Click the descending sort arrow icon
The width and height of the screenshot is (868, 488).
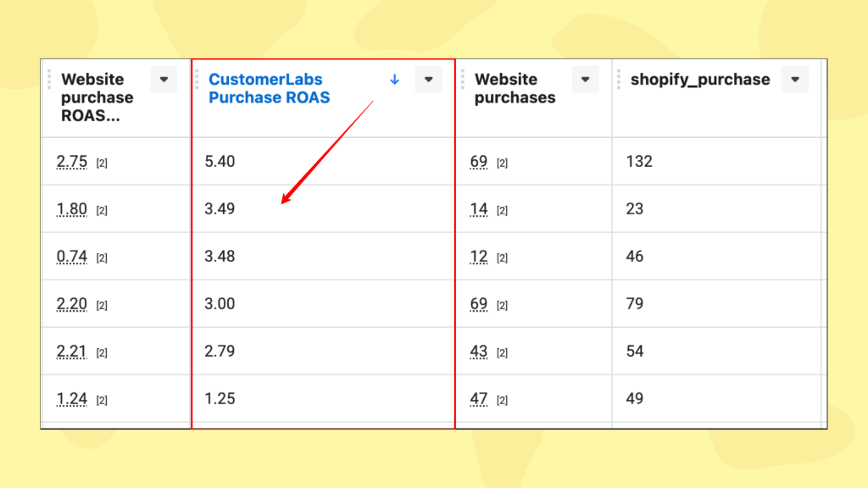pos(395,80)
